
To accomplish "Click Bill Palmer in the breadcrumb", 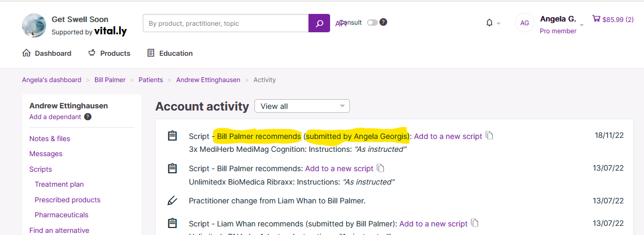I will tap(109, 80).
